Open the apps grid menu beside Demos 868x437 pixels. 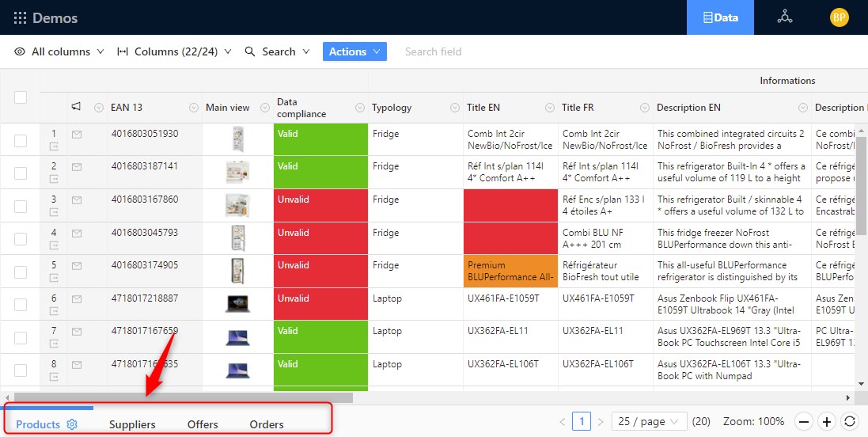pyautogui.click(x=20, y=17)
